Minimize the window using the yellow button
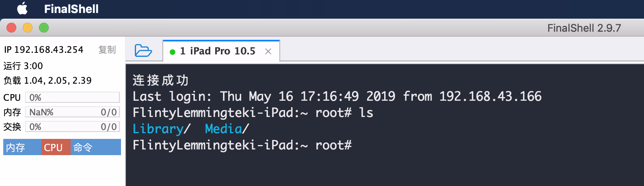Viewport: 644px width, 186px height. click(28, 28)
